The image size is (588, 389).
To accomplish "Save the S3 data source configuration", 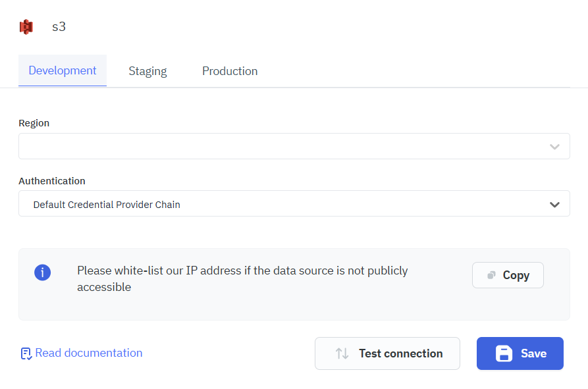I will [520, 353].
